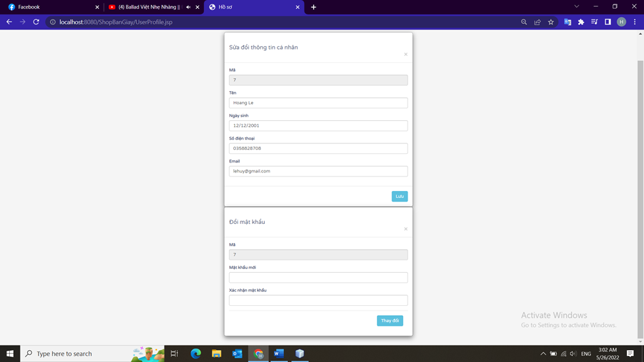Click the Tên field with Hoang Le
Viewport: 644px width, 362px height.
[318, 103]
